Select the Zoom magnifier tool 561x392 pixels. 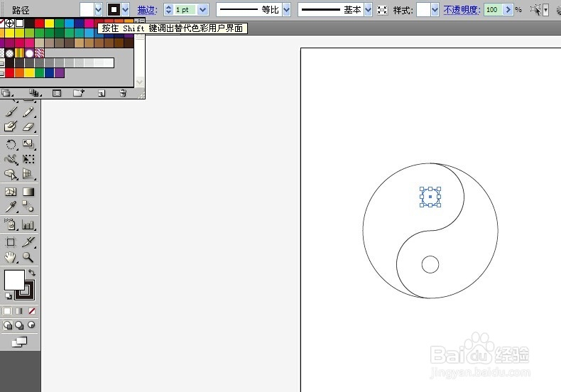click(x=28, y=257)
